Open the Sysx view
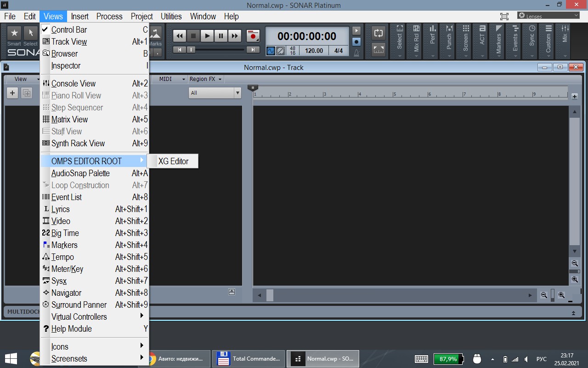 coord(95,281)
